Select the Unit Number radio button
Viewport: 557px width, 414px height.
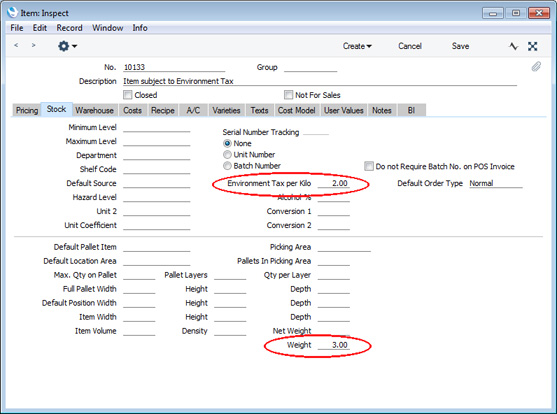point(227,155)
